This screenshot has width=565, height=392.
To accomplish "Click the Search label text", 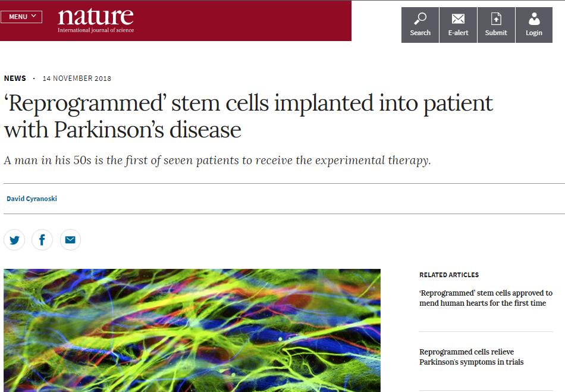I will click(x=420, y=33).
